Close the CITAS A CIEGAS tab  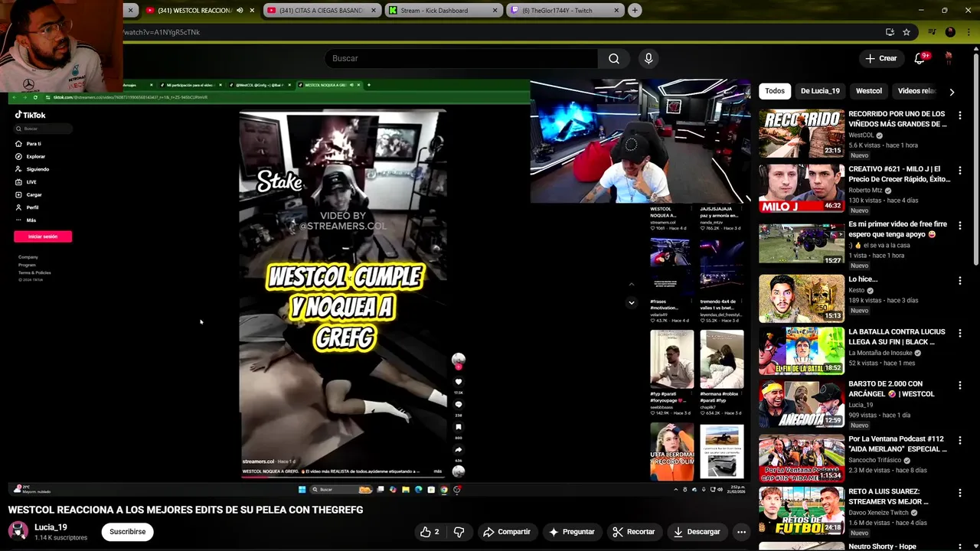374,11
